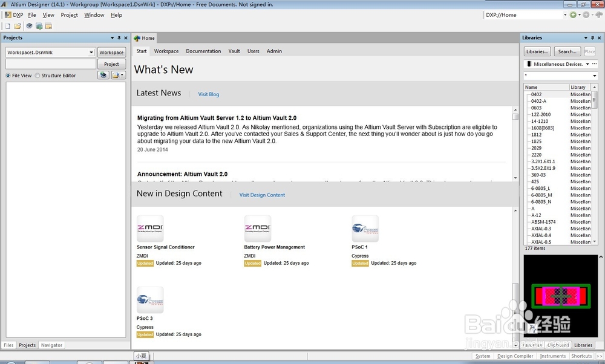Click the Cypress PSoC 1 thumbnail
This screenshot has height=364, width=605.
pyautogui.click(x=365, y=229)
